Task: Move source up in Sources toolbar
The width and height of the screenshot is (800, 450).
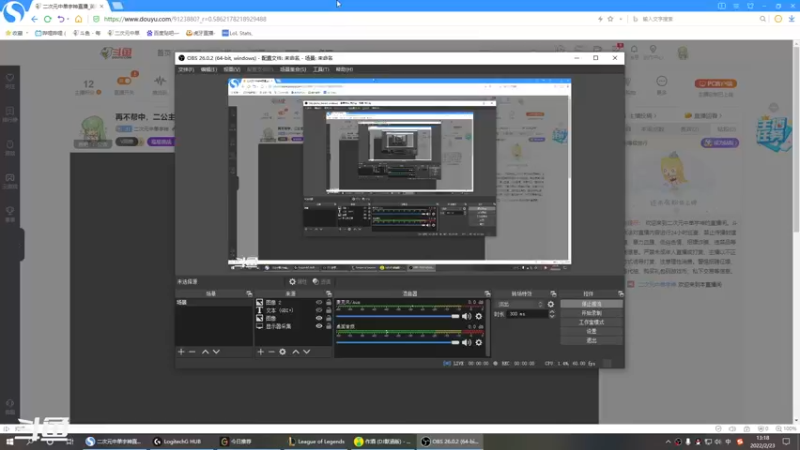Action: tap(295, 352)
